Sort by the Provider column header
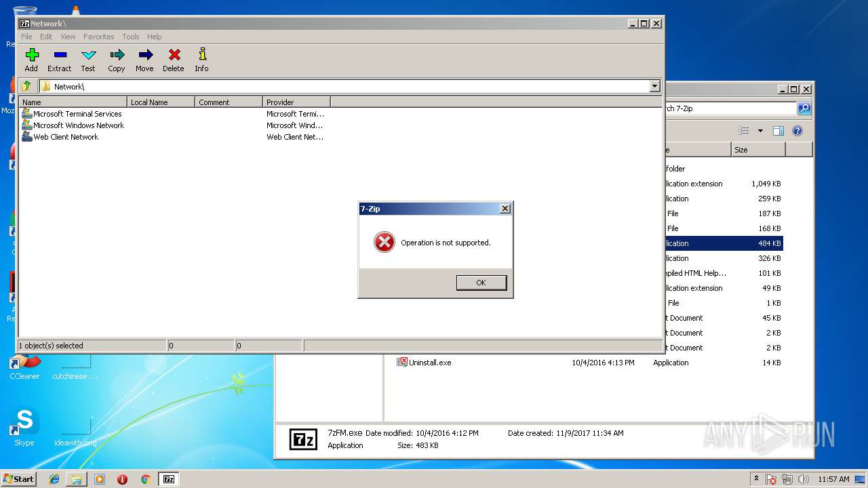868x488 pixels. click(296, 102)
